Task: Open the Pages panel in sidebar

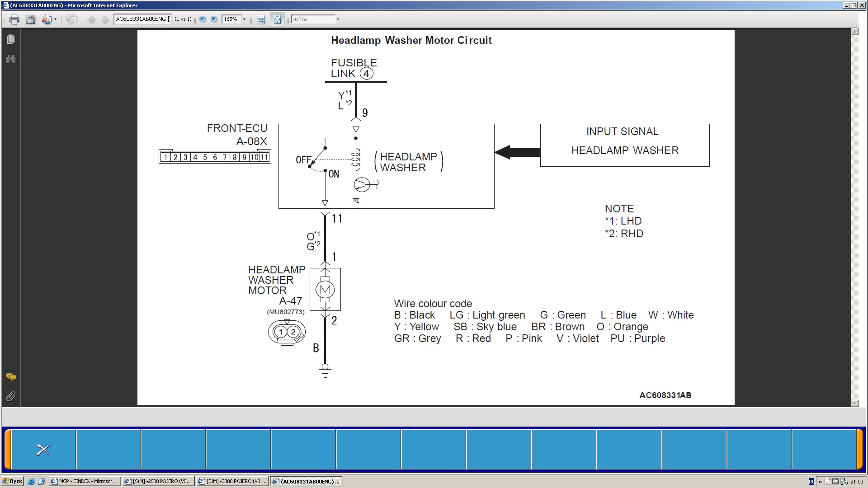Action: [x=11, y=39]
